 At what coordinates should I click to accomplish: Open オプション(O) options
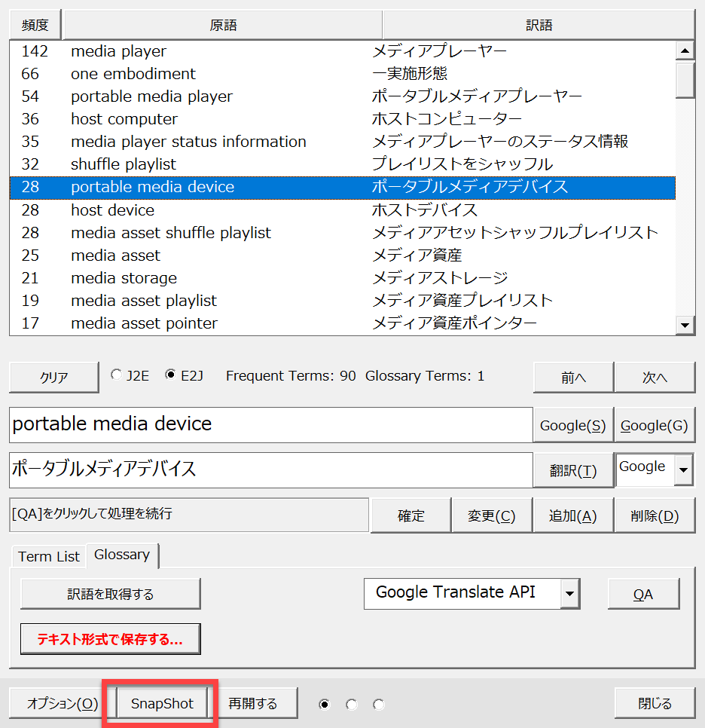(x=63, y=704)
